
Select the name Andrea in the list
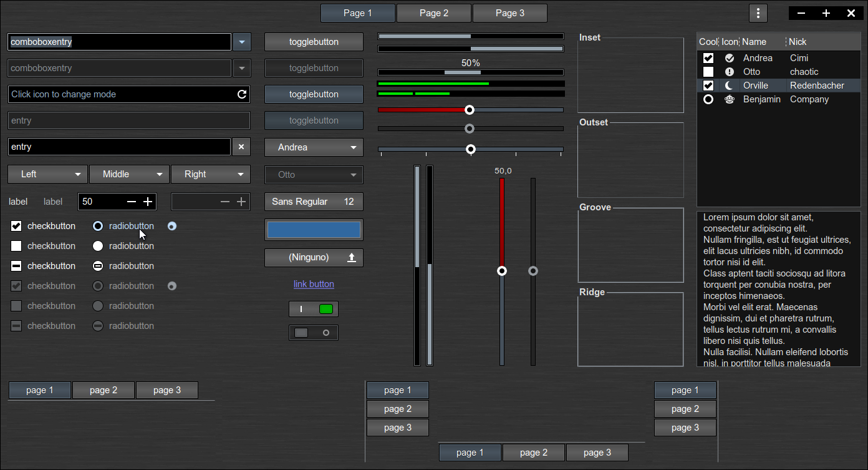click(758, 58)
